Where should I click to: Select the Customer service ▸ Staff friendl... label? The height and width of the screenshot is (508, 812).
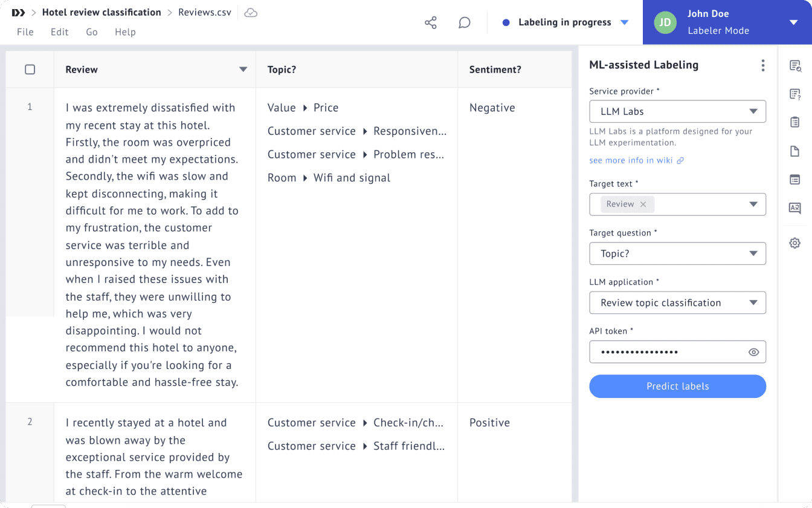(x=356, y=446)
